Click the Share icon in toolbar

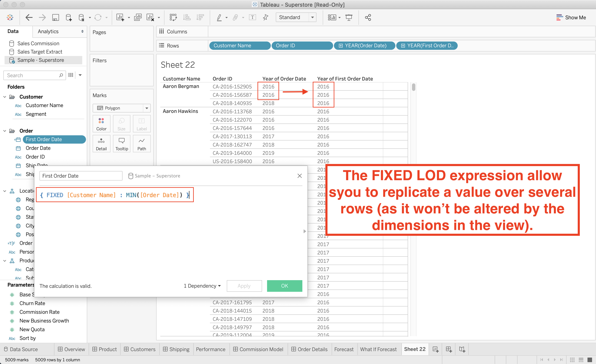(368, 17)
